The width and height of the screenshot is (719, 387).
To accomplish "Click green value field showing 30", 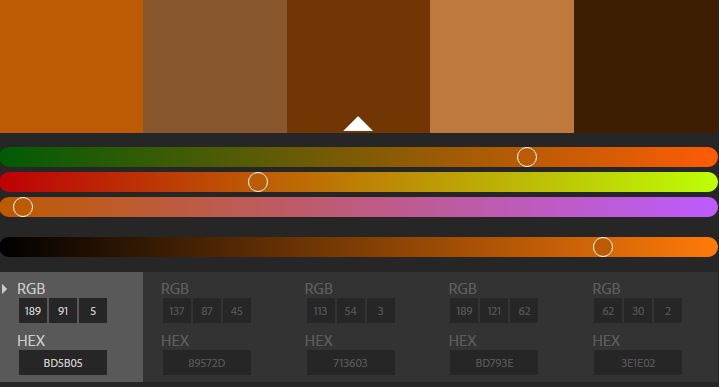I will 638,311.
